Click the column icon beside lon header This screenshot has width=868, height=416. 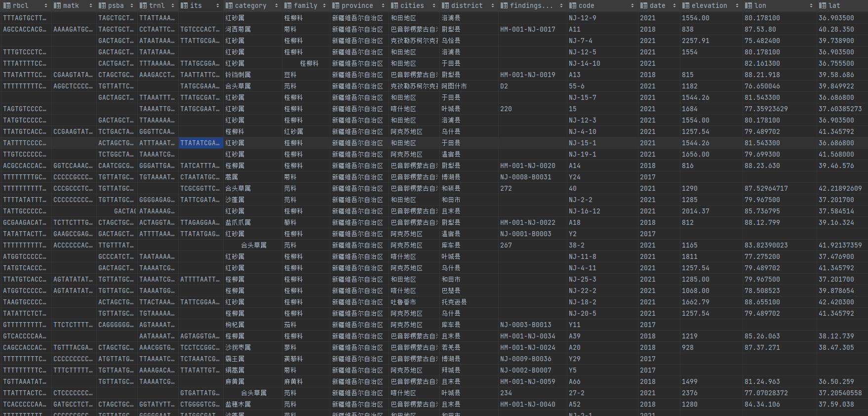click(749, 5)
